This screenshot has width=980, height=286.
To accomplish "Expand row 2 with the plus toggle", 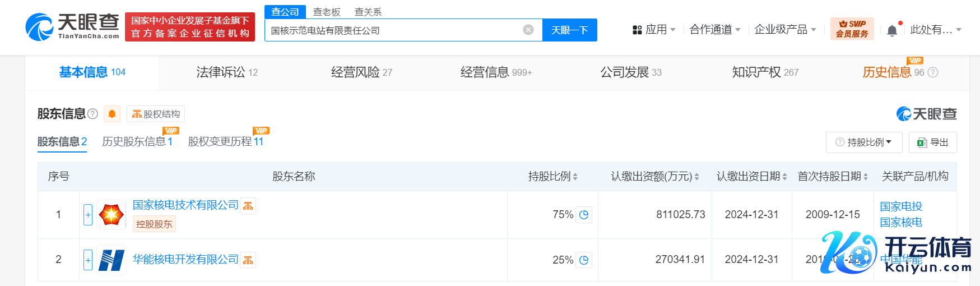I will 88,260.
